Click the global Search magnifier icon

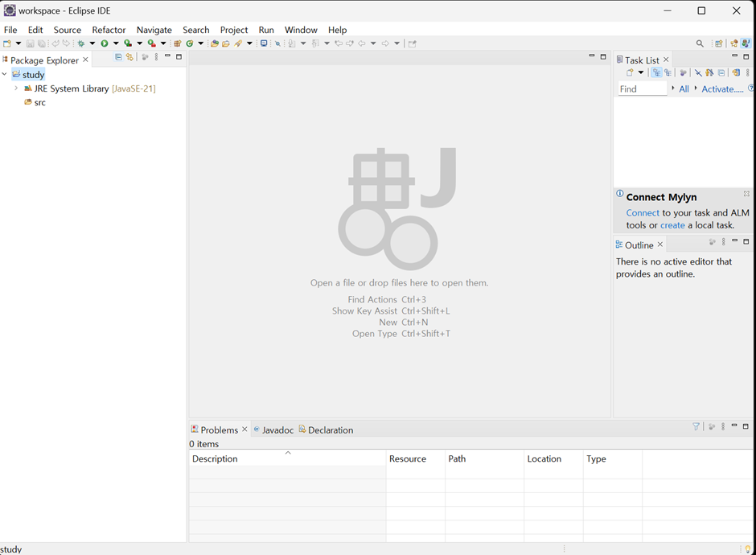700,43
